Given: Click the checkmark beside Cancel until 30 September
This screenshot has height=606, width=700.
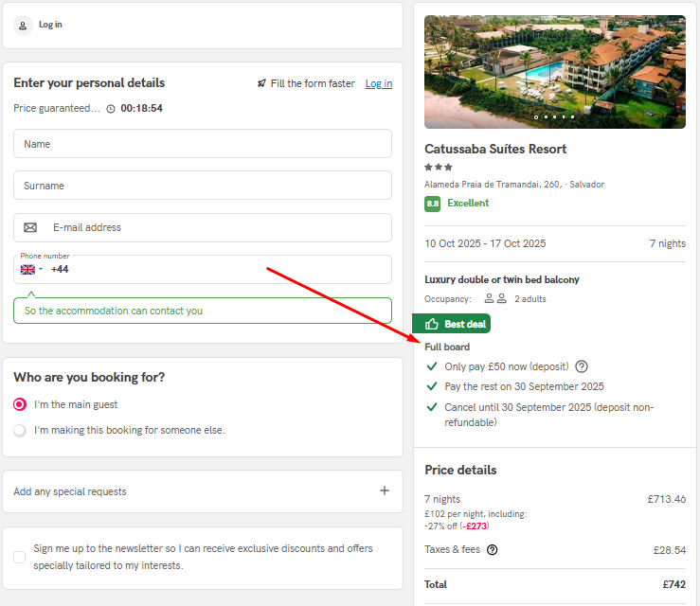Looking at the screenshot, I should (432, 407).
